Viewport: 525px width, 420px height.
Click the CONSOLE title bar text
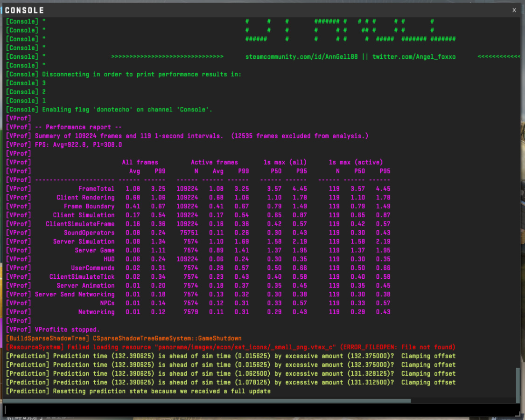[x=24, y=10]
